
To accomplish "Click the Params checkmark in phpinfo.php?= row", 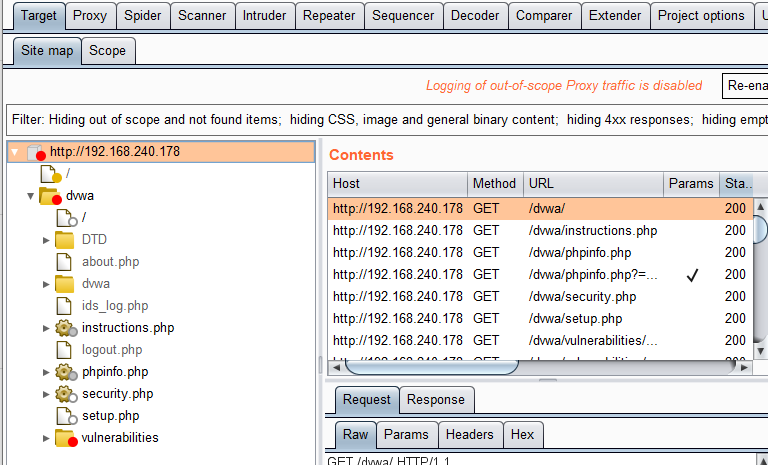I will (692, 275).
